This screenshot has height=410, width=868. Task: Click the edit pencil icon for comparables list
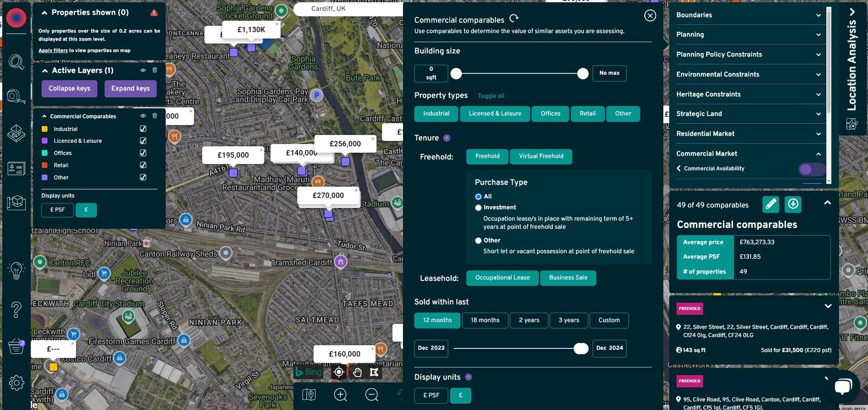770,204
